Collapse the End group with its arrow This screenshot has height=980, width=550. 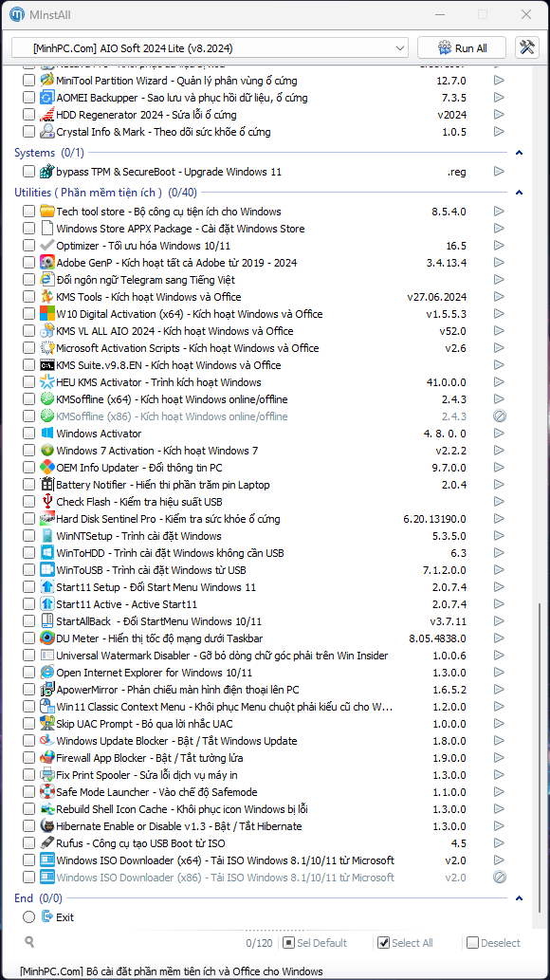point(518,898)
